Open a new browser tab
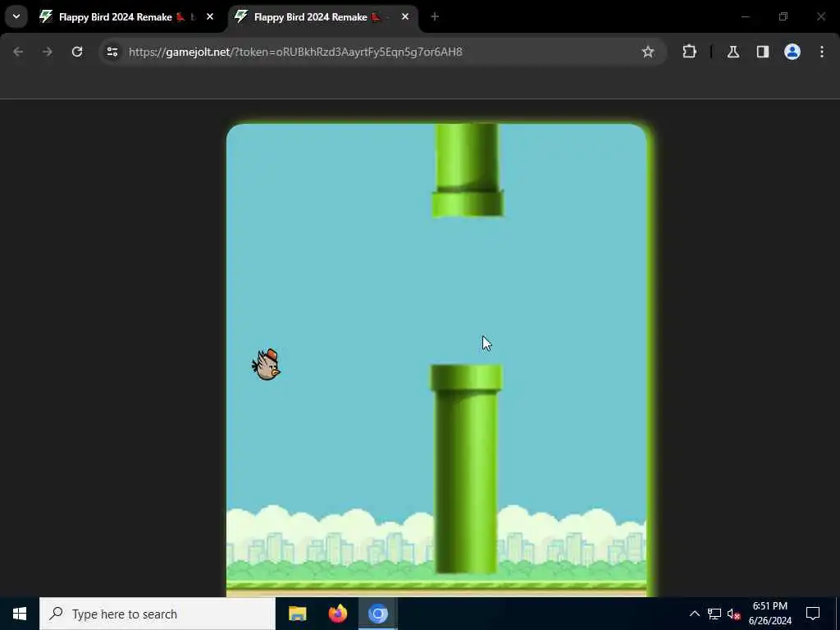Screen dimensions: 840x630 pyautogui.click(x=435, y=16)
